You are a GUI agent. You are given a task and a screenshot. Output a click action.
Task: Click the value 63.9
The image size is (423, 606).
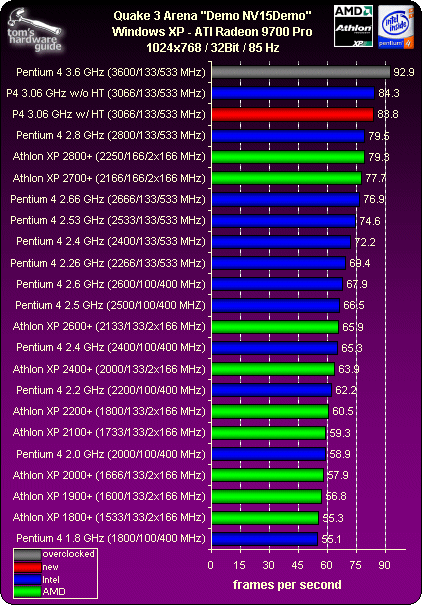click(349, 369)
